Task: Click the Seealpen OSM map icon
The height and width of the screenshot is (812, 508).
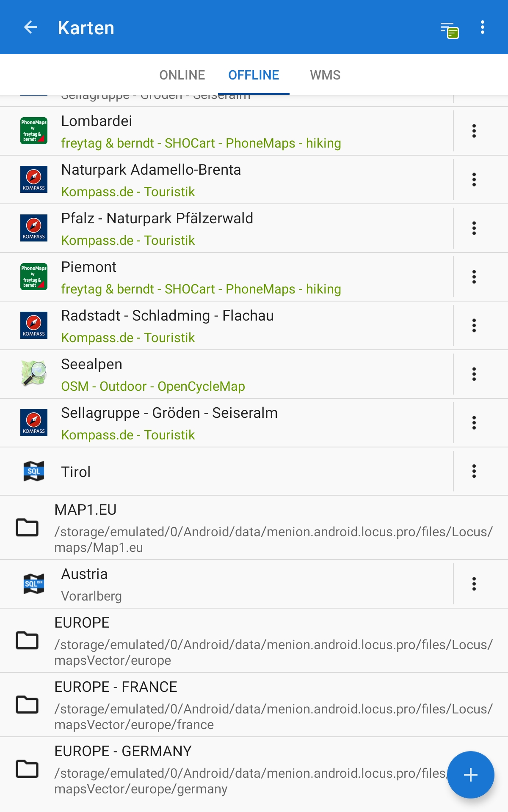Action: 34,374
